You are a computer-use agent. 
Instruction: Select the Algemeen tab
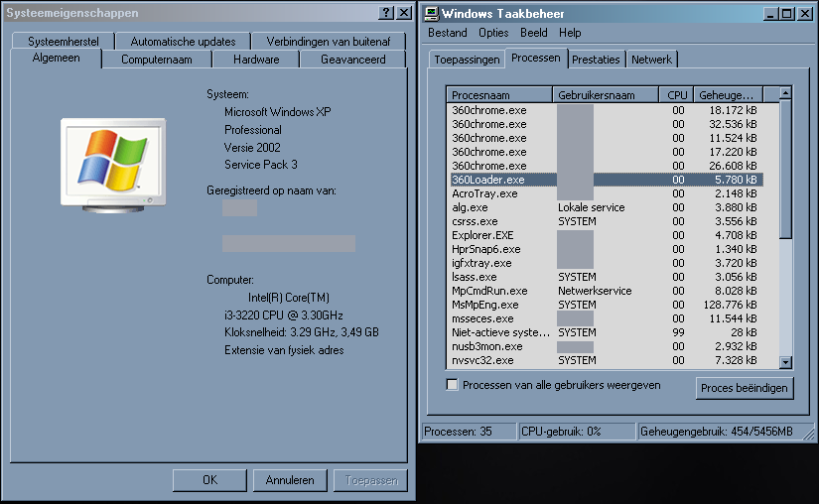56,58
